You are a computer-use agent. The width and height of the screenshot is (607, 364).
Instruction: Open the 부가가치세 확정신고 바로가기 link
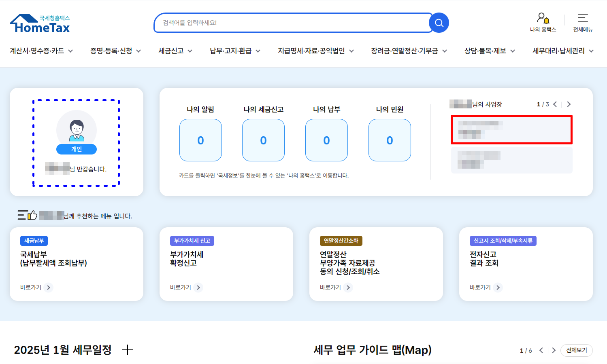(184, 287)
